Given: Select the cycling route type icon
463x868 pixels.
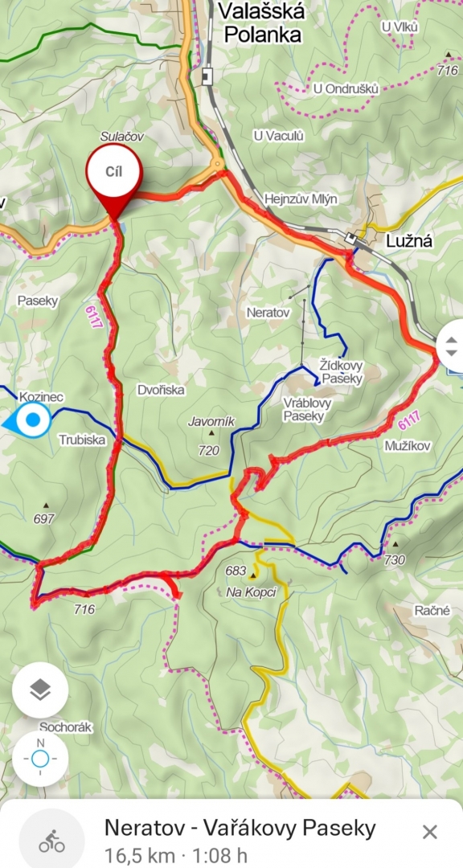Looking at the screenshot, I should pos(51,841).
